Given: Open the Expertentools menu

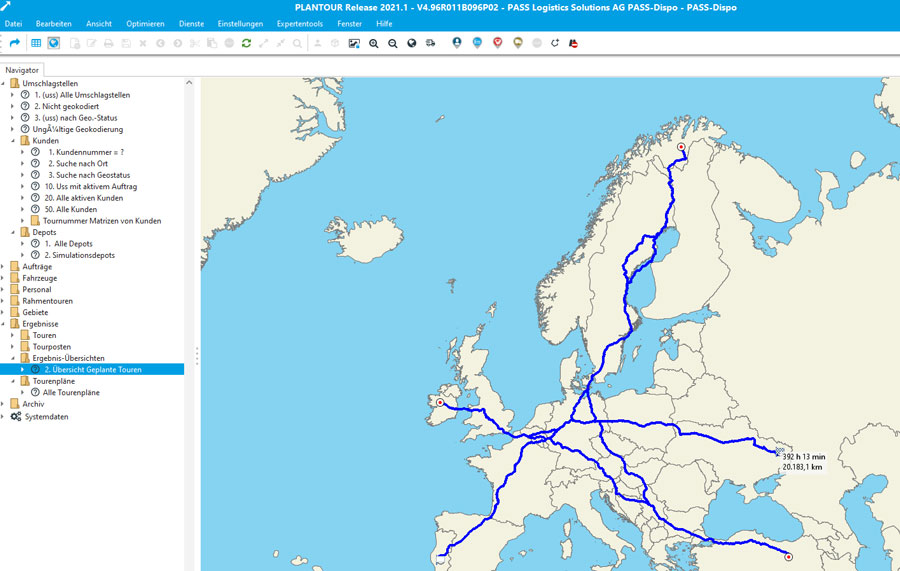Looking at the screenshot, I should coord(300,24).
